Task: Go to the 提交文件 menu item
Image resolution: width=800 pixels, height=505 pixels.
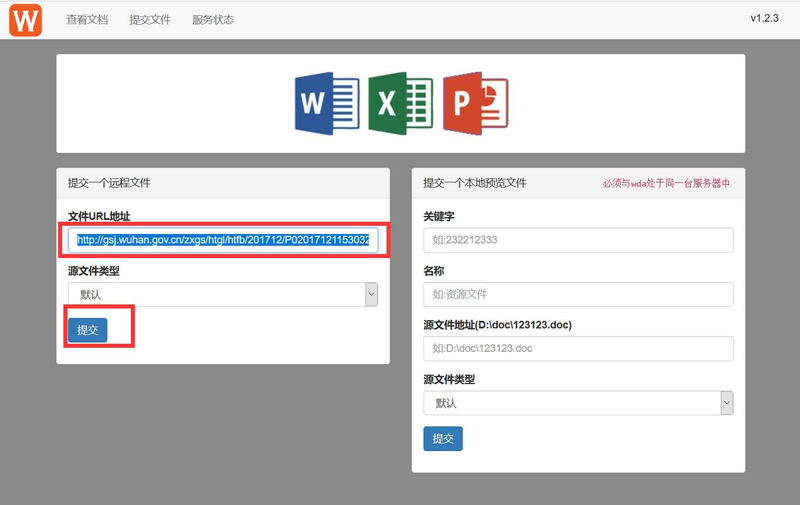Action: pyautogui.click(x=150, y=20)
